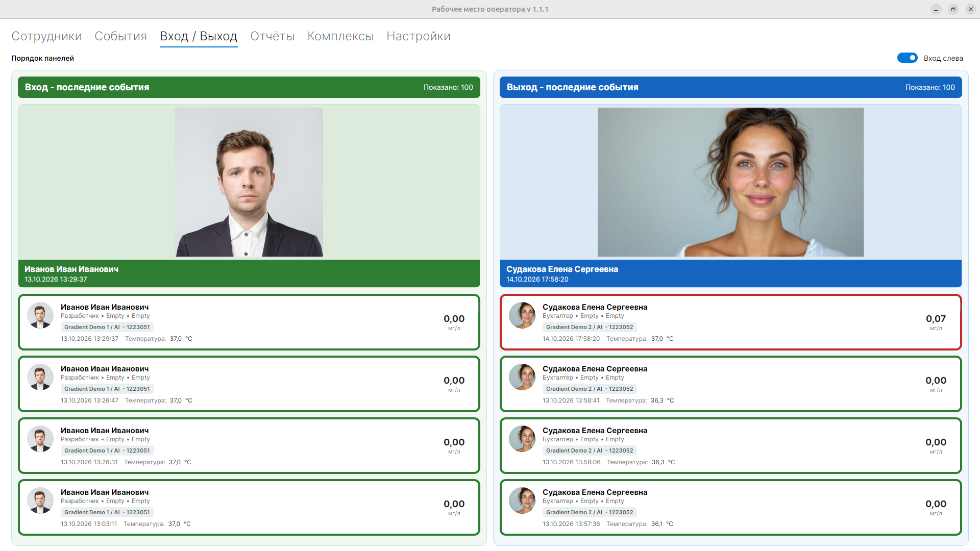Click Судакова avatar in the 17:58:20 event
The width and height of the screenshot is (980, 551).
tap(522, 315)
